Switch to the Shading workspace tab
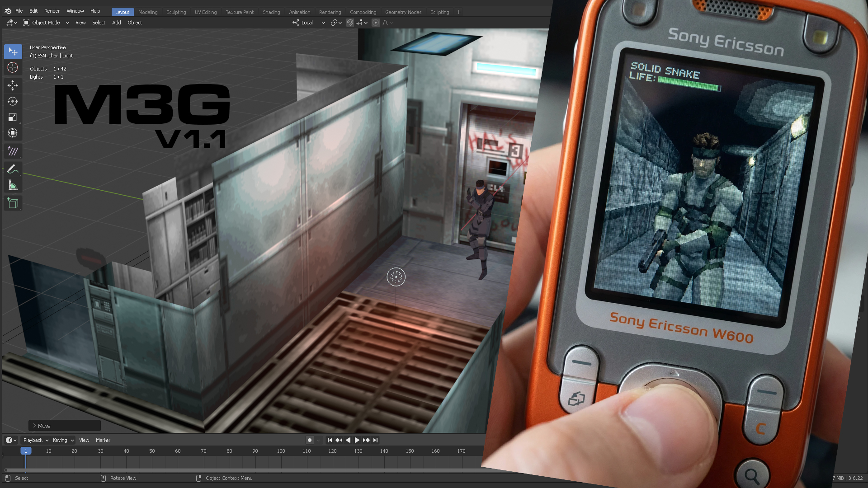The width and height of the screenshot is (868, 488). click(271, 12)
